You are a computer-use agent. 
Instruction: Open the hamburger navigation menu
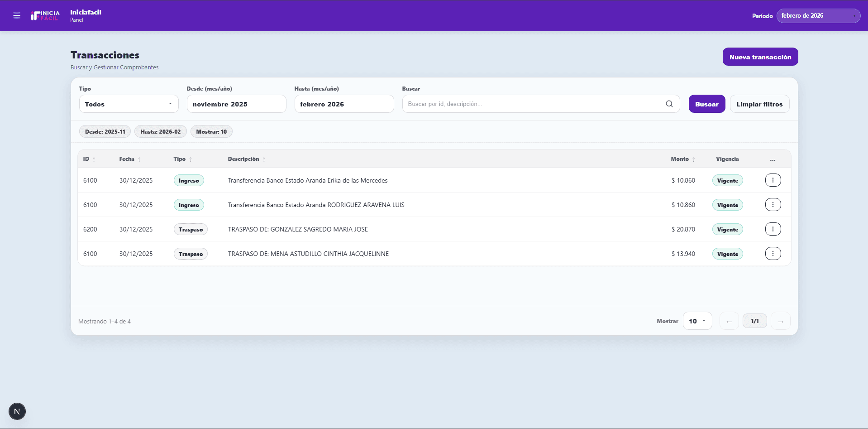tap(17, 16)
